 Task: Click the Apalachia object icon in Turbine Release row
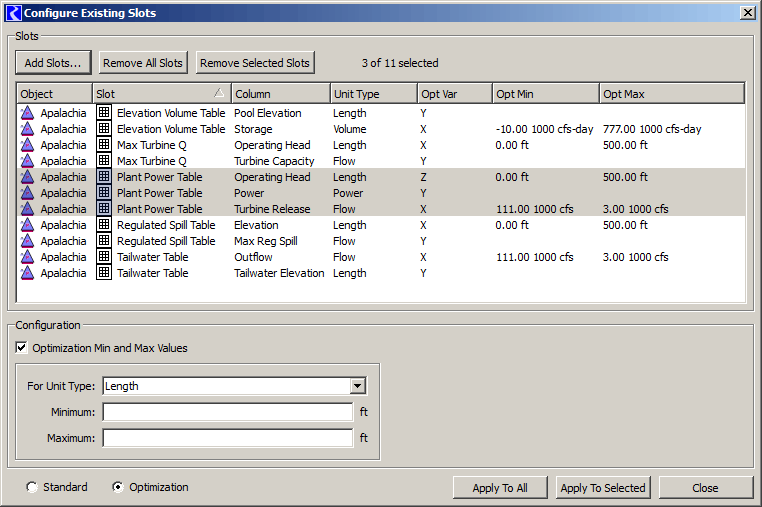27,209
